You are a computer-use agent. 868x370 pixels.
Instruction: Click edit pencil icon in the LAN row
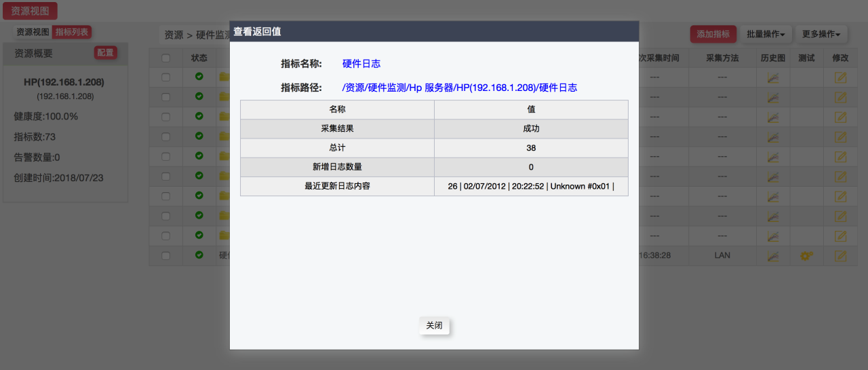840,256
